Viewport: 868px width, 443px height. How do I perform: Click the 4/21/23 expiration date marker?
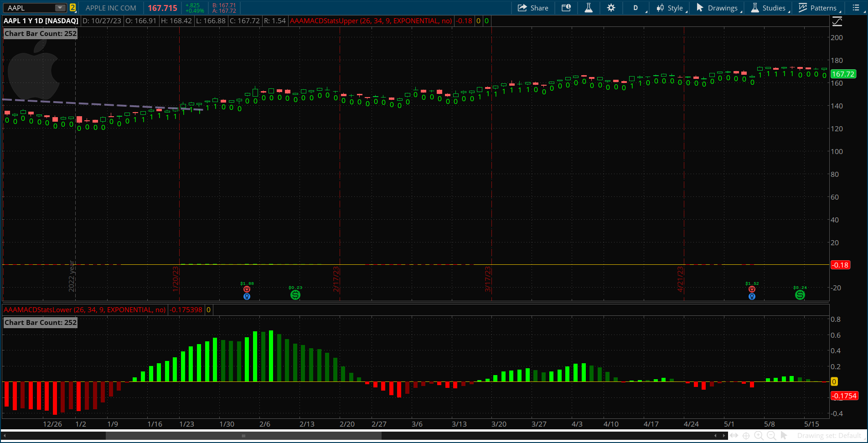click(680, 279)
